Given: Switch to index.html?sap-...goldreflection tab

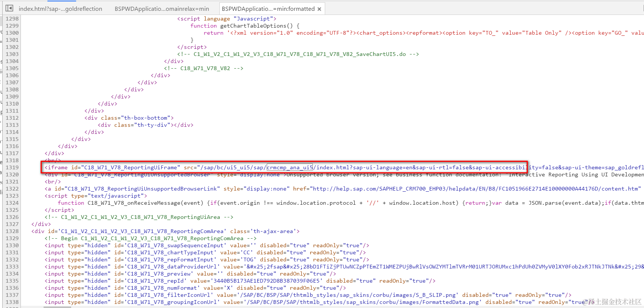Looking at the screenshot, I should (60, 9).
